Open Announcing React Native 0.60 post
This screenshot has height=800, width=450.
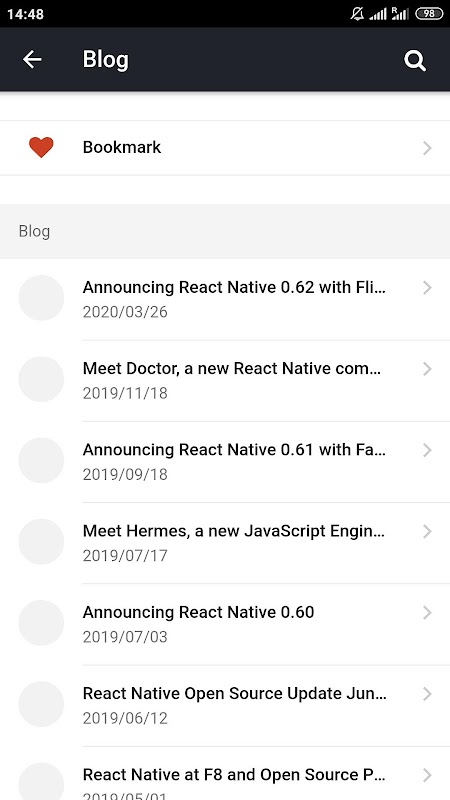tap(225, 624)
